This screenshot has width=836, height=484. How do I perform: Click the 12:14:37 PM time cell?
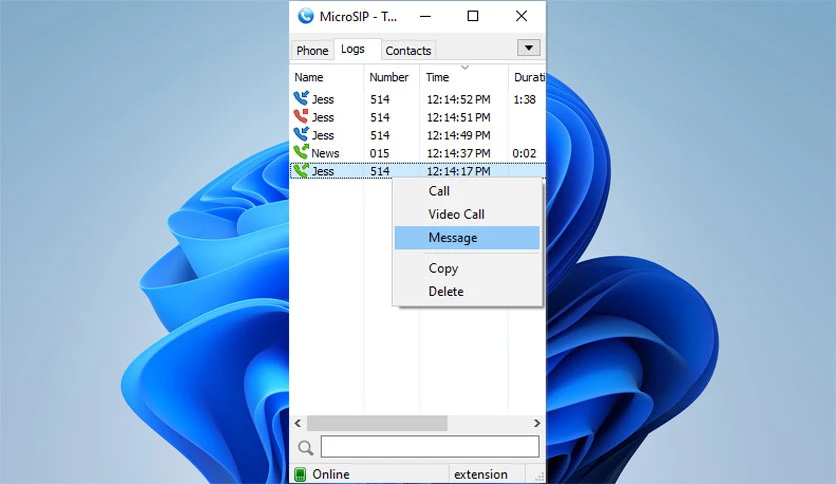458,154
